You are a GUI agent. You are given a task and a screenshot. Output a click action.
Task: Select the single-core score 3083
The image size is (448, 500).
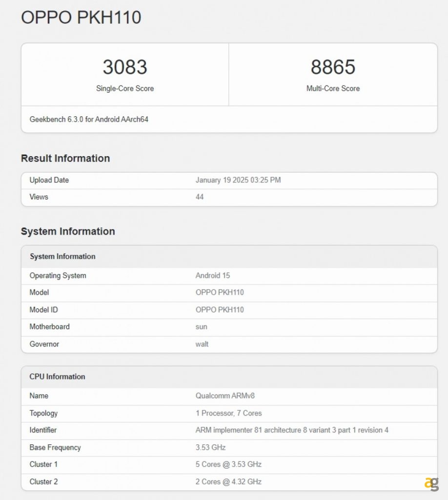point(125,67)
